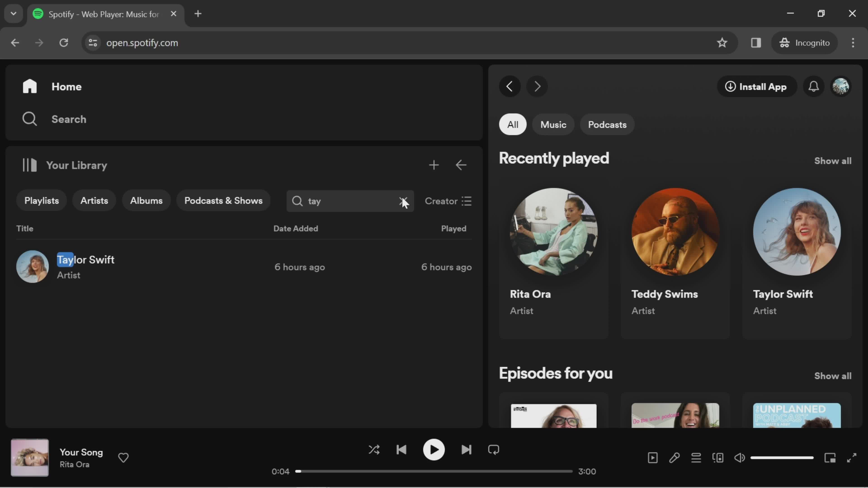Bookmark this page with star icon
The image size is (868, 488).
coord(722,43)
